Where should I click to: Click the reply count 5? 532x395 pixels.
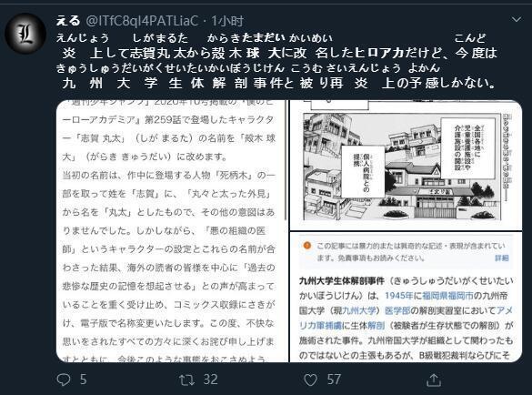83,380
